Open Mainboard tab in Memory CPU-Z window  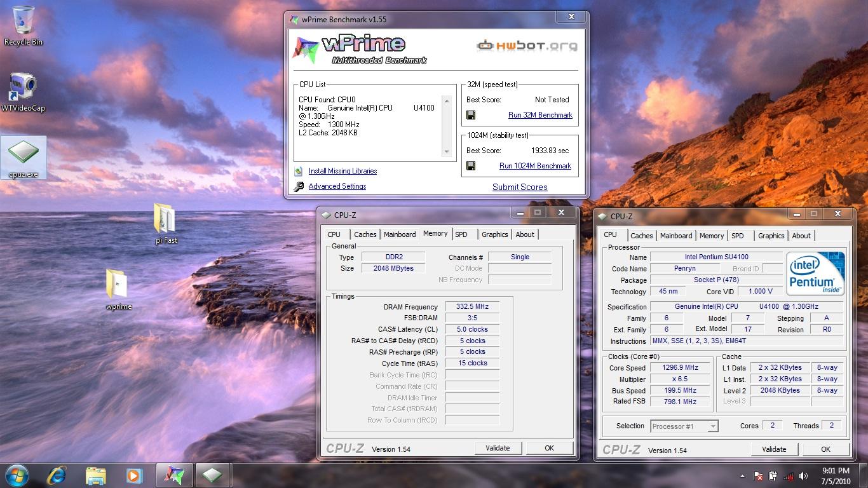pos(400,234)
